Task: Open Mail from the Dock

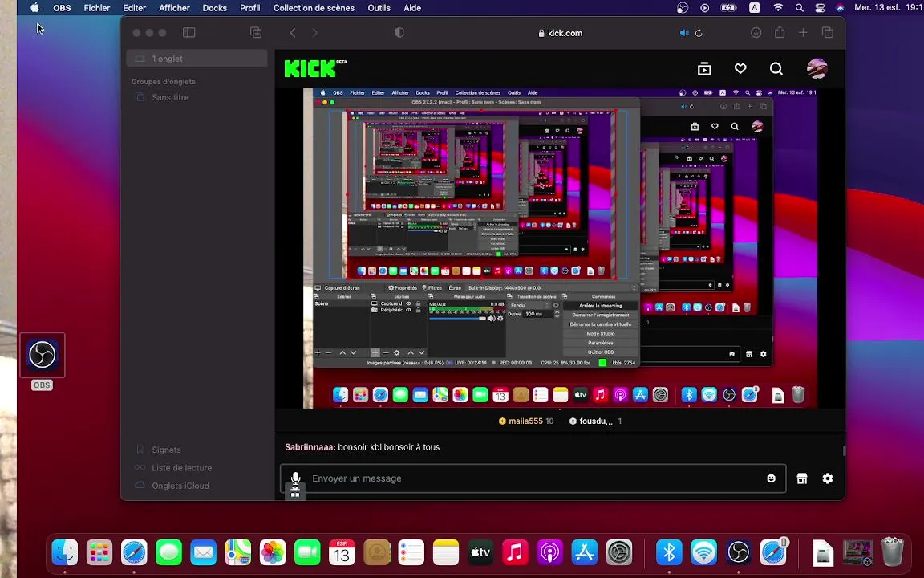Action: click(203, 552)
